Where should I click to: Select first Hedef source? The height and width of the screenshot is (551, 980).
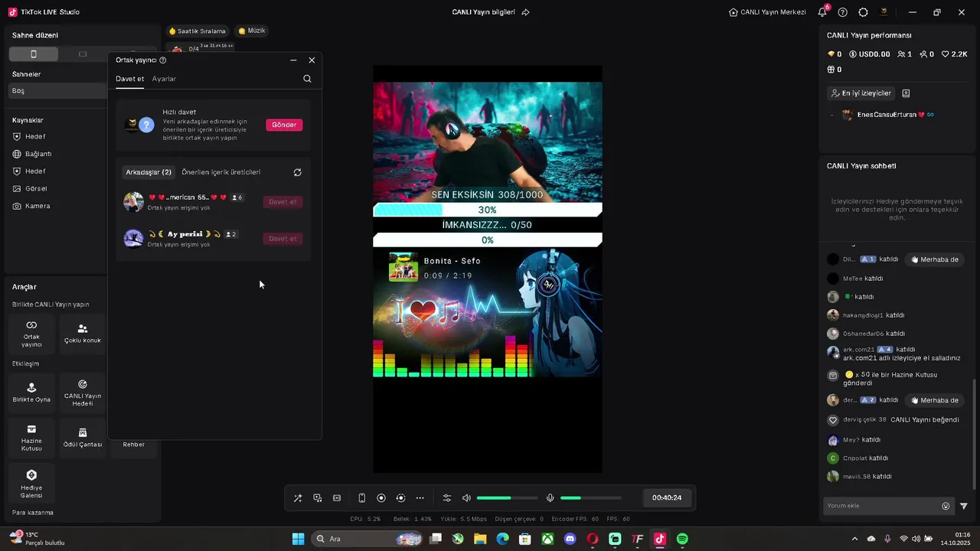click(35, 137)
